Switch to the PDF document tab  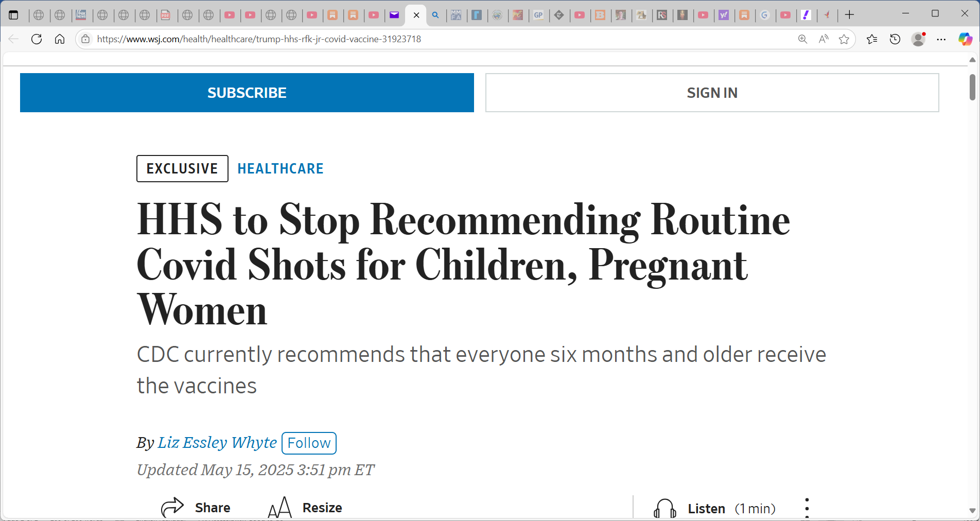[166, 15]
